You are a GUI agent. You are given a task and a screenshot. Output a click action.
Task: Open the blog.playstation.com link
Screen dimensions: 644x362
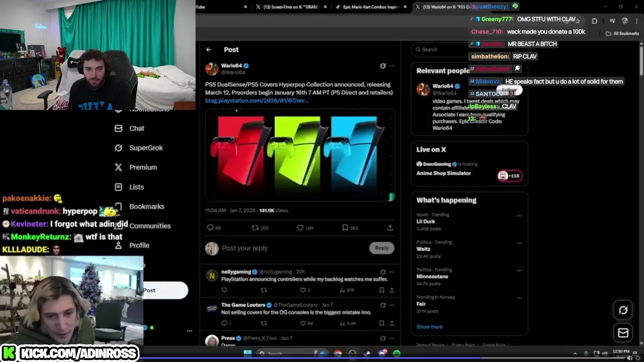257,101
